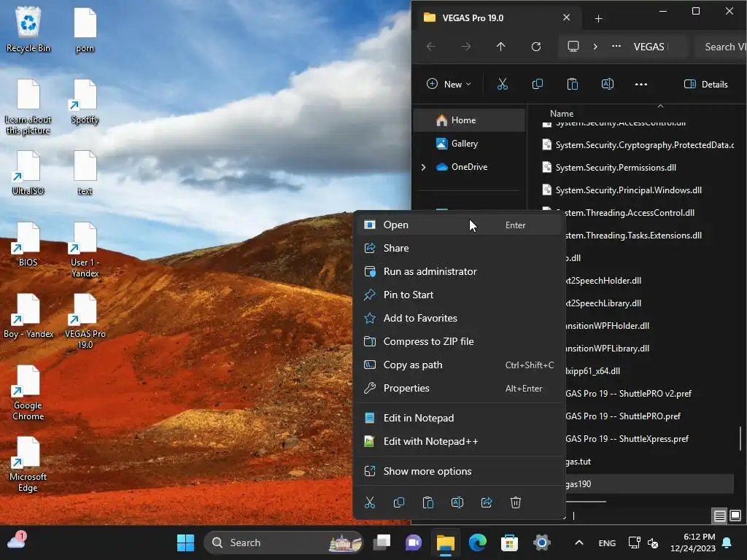
Task: Click the Cut icon in context menu bottom row
Action: [x=370, y=502]
